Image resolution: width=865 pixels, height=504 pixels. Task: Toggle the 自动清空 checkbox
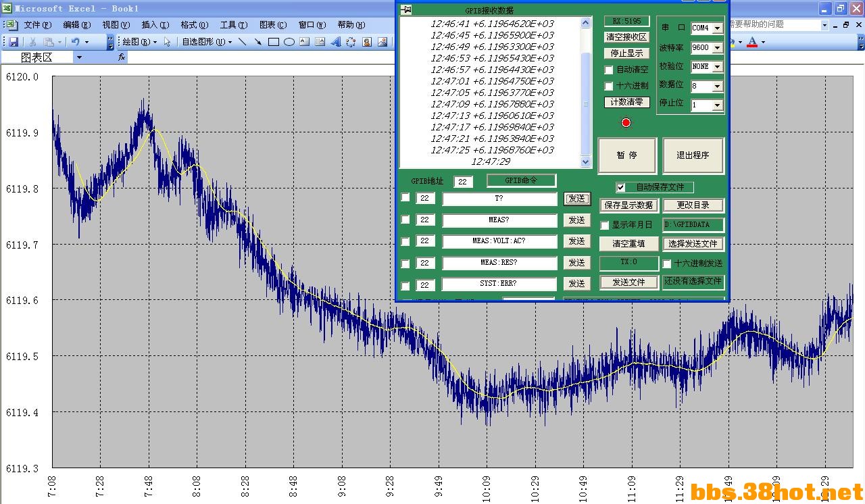609,70
